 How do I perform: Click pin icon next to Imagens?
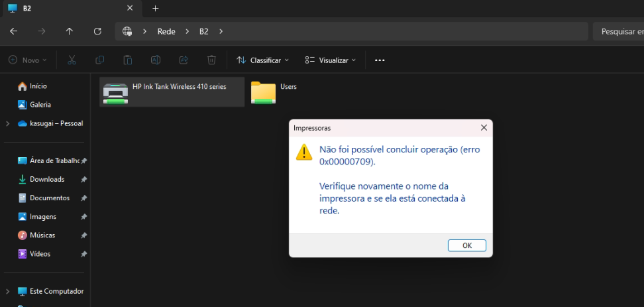click(83, 217)
